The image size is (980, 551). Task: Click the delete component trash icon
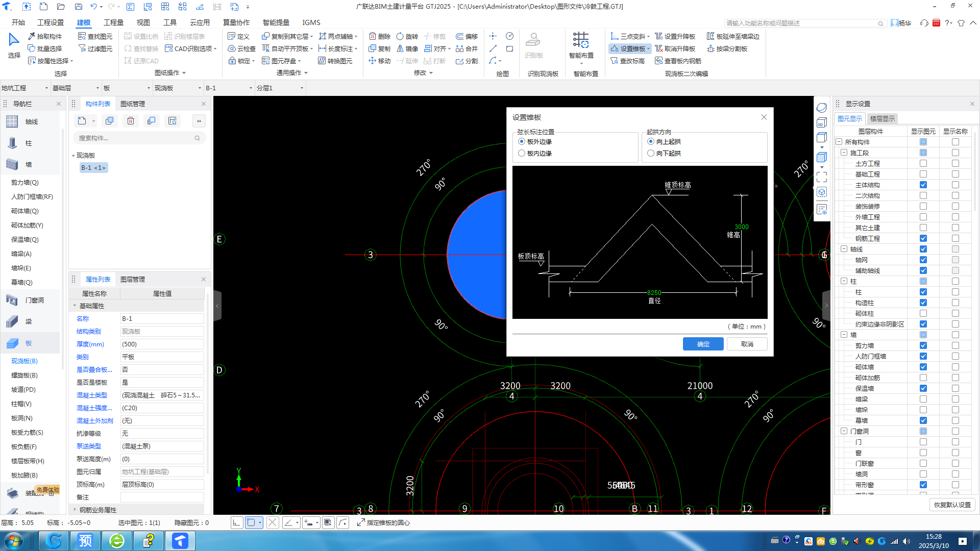click(131, 121)
